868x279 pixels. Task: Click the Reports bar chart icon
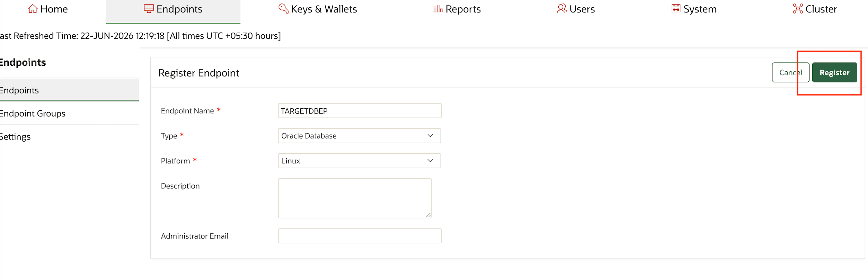[x=438, y=9]
